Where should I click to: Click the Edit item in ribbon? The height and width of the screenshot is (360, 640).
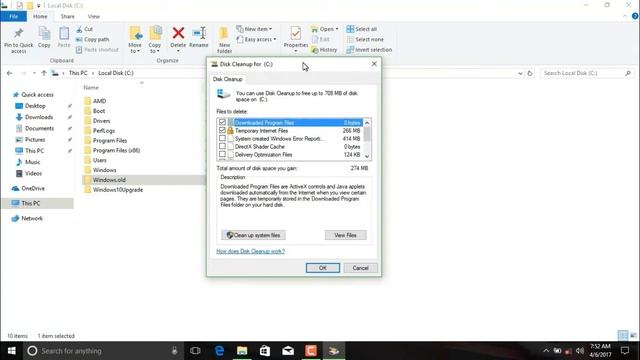click(320, 40)
